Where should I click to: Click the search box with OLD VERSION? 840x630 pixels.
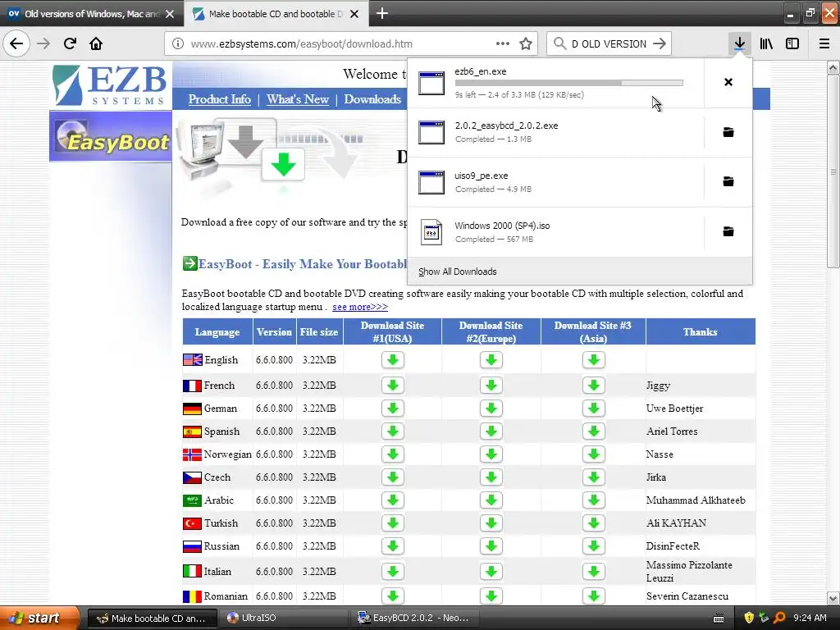[x=609, y=44]
